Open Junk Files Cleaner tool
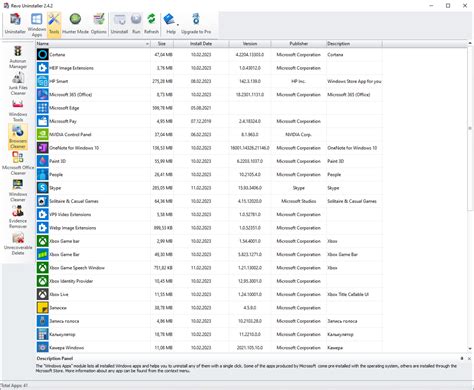Image resolution: width=474 pixels, height=390 pixels. [x=18, y=84]
